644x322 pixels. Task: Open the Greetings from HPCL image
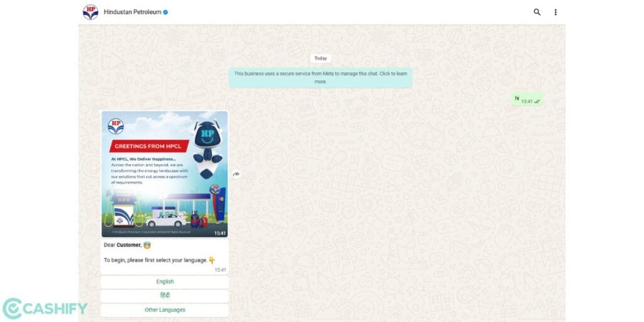[x=165, y=174]
